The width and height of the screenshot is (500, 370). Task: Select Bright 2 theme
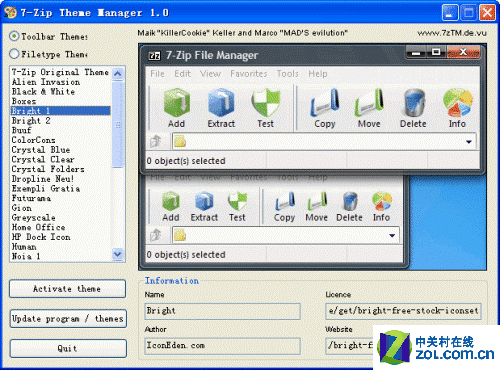tap(60, 121)
